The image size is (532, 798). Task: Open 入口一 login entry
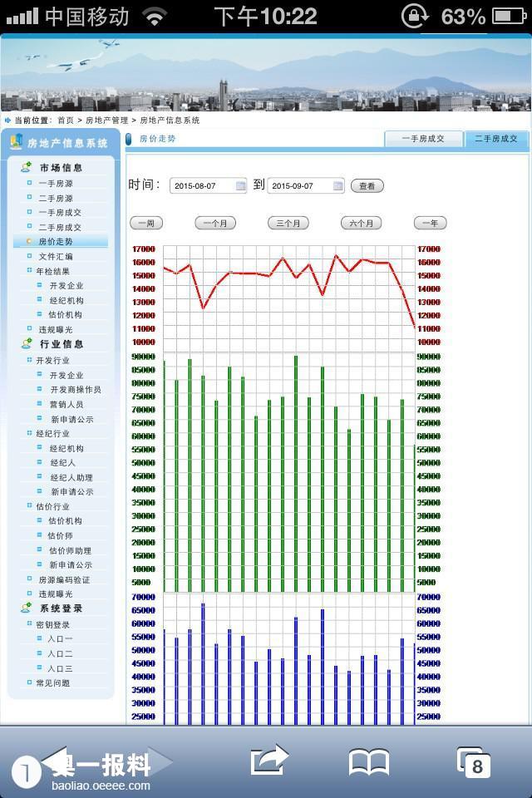click(x=60, y=638)
